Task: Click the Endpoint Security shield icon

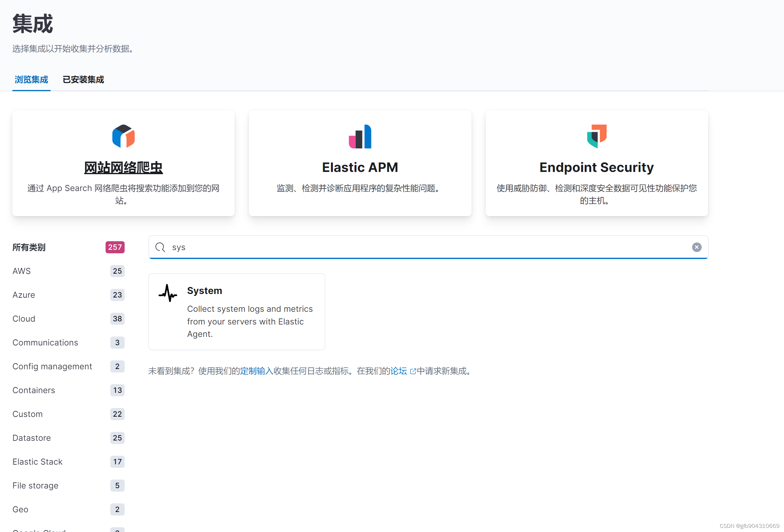Action: [x=596, y=136]
